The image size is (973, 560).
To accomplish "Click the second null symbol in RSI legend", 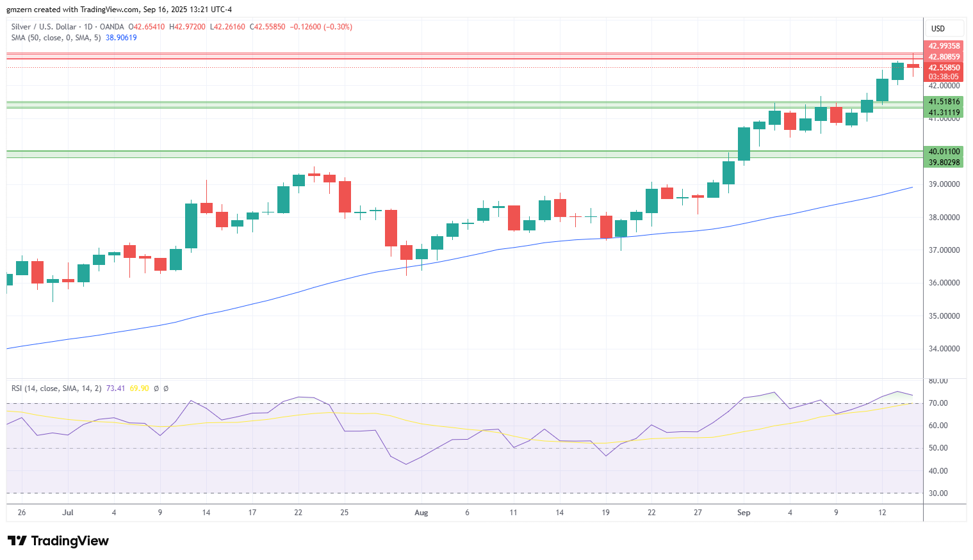I will [166, 388].
